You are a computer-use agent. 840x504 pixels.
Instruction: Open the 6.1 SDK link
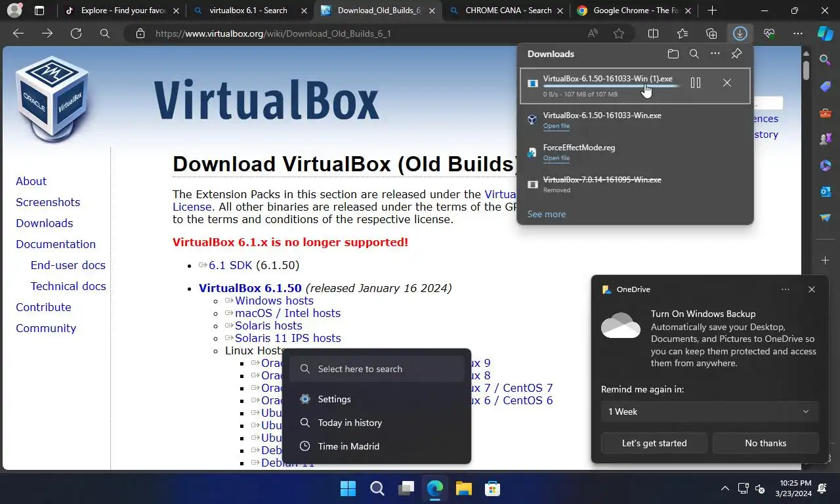(x=232, y=265)
